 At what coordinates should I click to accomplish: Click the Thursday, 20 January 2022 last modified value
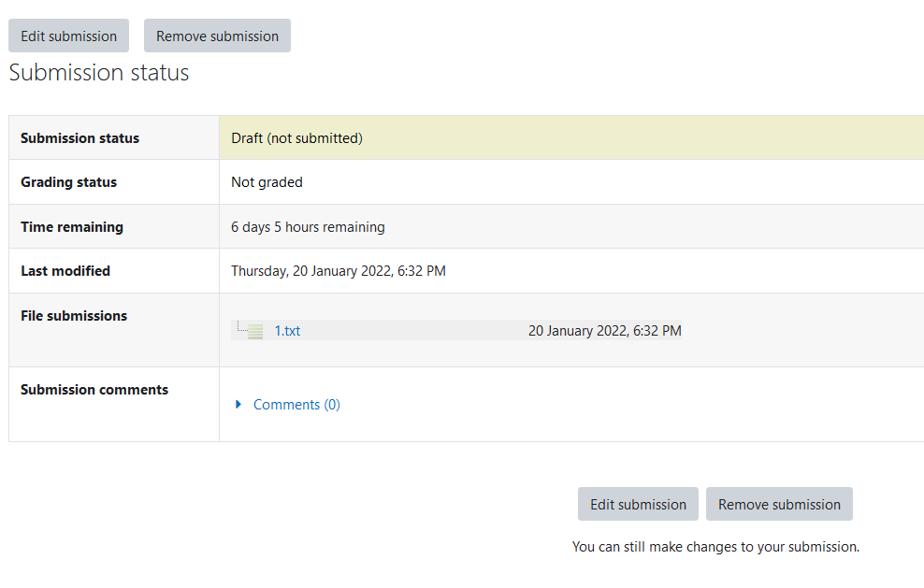click(x=339, y=271)
